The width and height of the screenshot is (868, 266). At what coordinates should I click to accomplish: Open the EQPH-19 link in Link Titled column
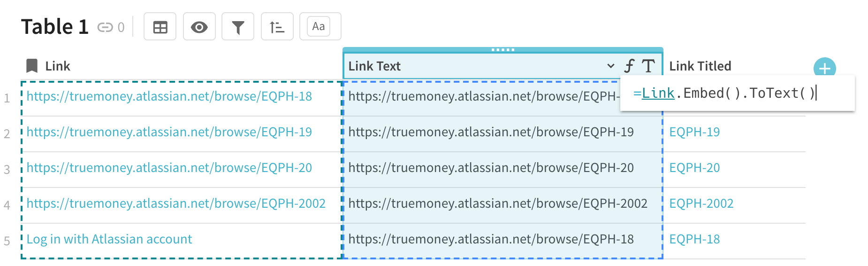pos(694,132)
